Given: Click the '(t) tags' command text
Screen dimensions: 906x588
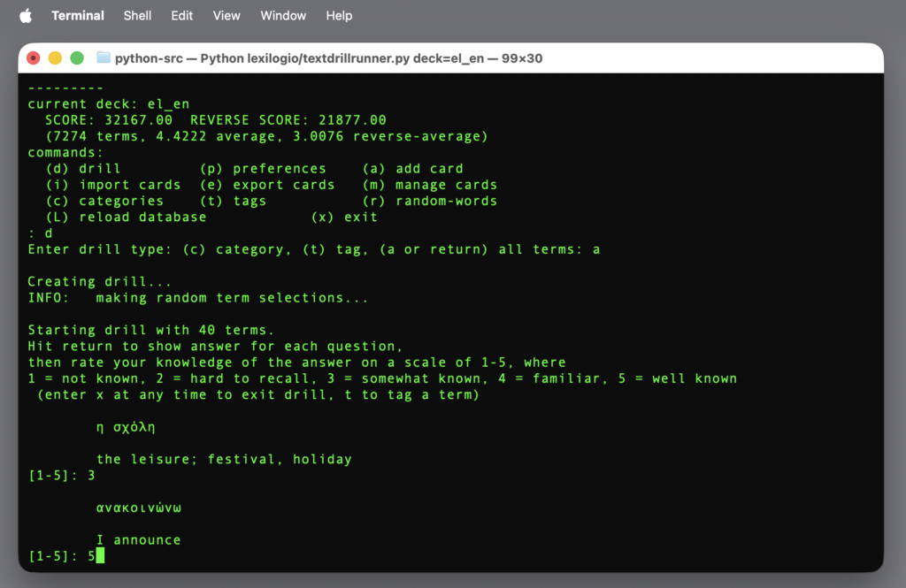Looking at the screenshot, I should pyautogui.click(x=233, y=201).
